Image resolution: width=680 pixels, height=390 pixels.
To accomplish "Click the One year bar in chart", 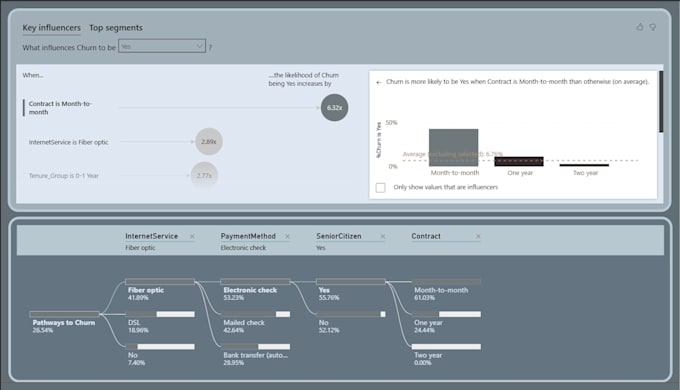I will 519,161.
